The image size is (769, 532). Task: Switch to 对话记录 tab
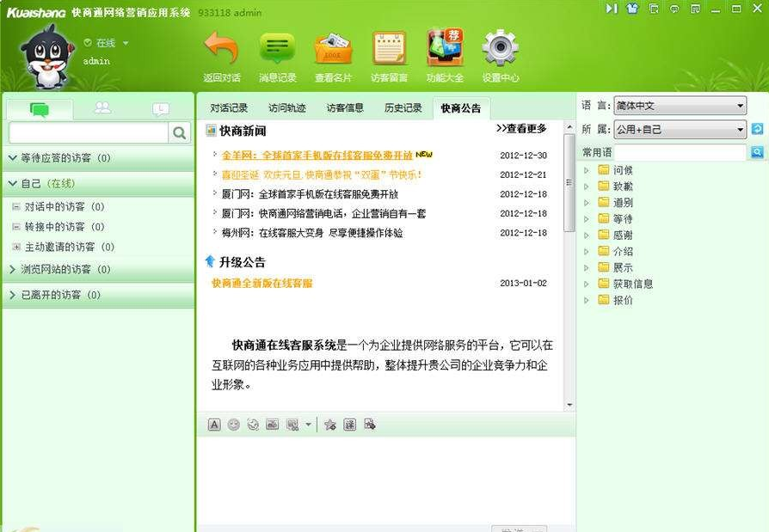229,107
